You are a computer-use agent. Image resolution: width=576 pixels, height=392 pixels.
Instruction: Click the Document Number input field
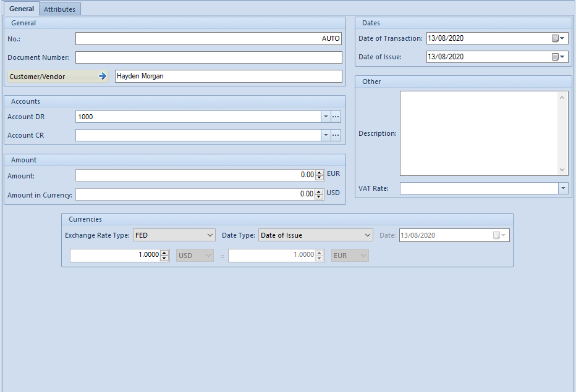tap(209, 57)
